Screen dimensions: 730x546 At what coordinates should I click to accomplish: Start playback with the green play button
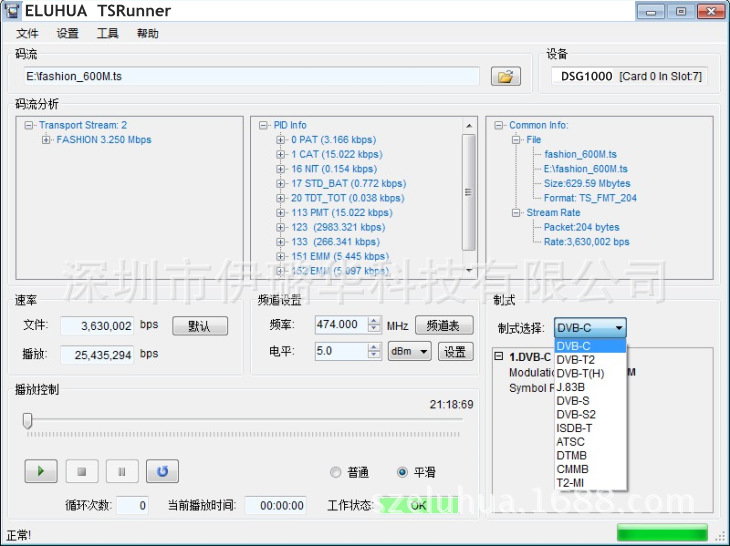(x=41, y=471)
